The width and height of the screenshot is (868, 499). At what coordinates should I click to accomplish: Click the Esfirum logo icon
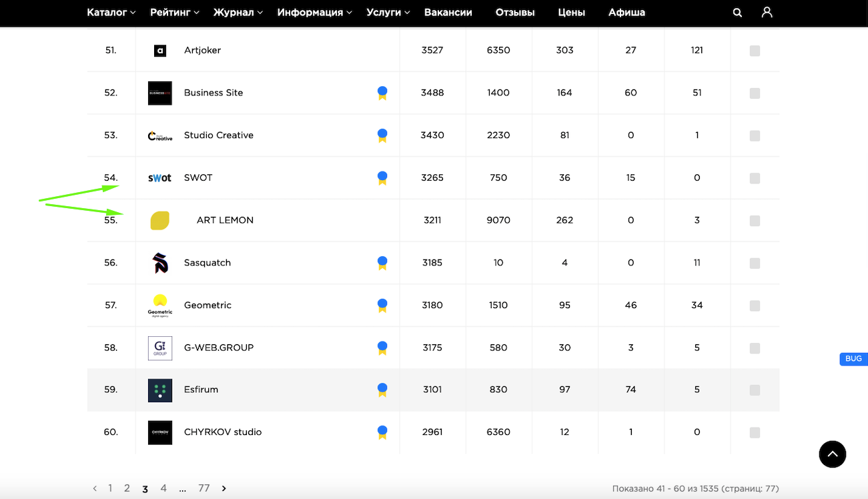pos(160,390)
